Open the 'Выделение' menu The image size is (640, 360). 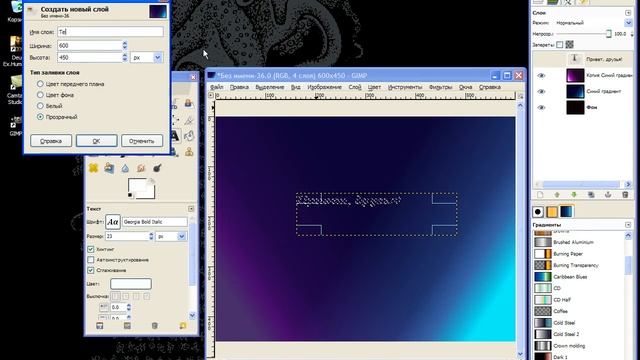(269, 87)
